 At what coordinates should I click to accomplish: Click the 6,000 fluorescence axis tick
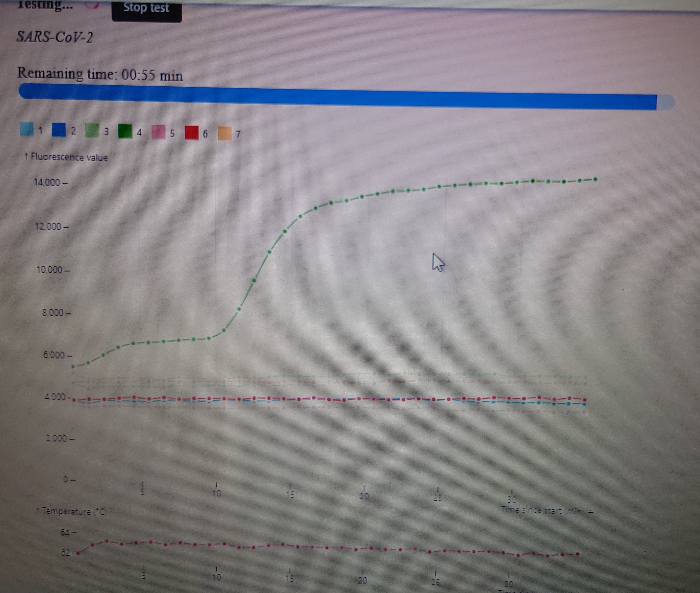pos(58,355)
